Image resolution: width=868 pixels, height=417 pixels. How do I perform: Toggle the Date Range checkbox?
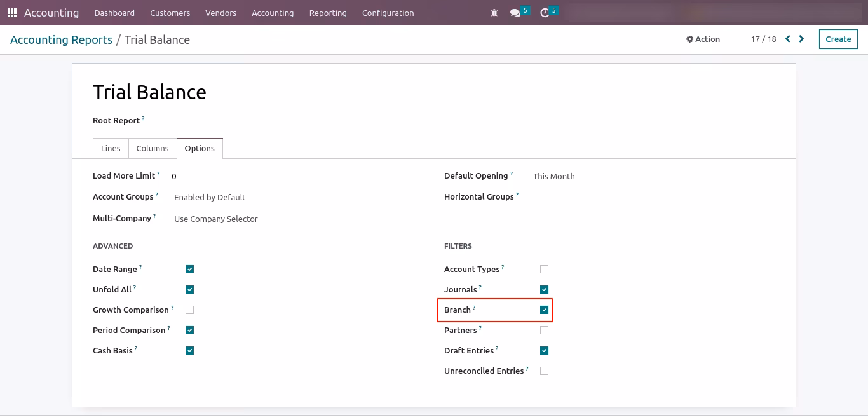tap(189, 269)
